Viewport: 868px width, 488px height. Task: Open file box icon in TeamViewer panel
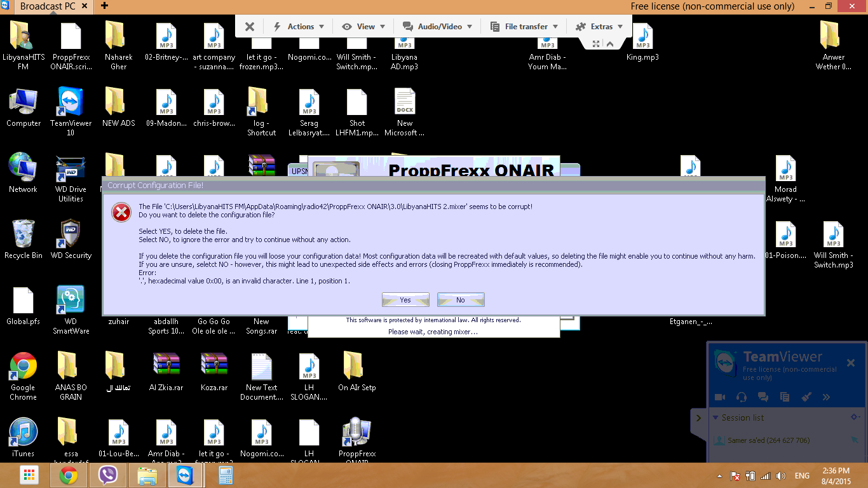[x=785, y=397]
